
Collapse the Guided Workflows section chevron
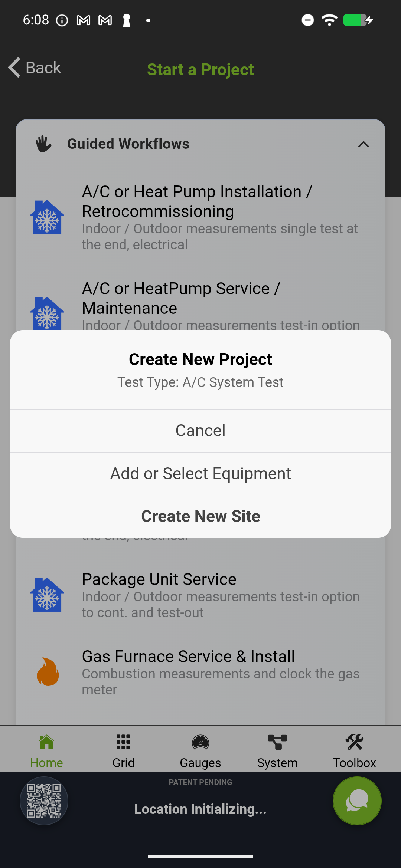pyautogui.click(x=363, y=144)
